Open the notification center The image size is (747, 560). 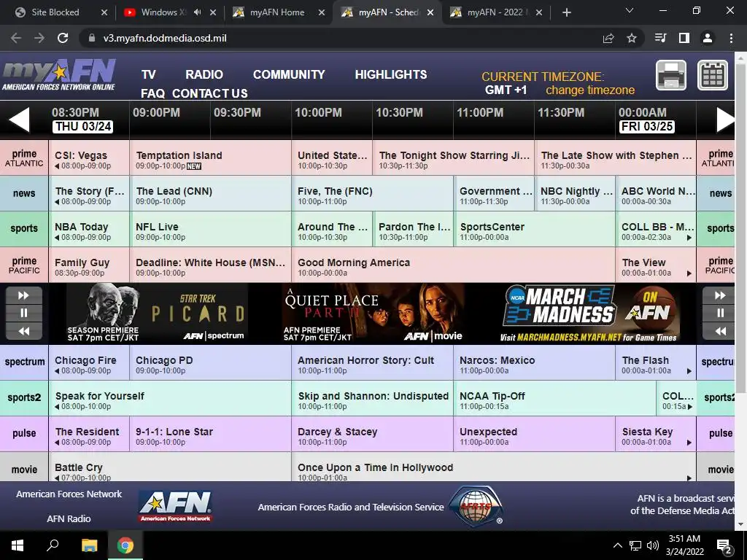tap(724, 545)
